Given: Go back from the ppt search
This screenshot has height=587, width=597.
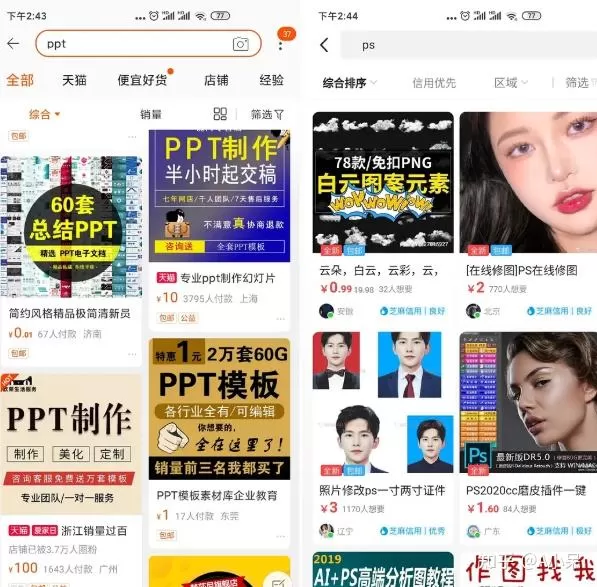Looking at the screenshot, I should pos(13,44).
